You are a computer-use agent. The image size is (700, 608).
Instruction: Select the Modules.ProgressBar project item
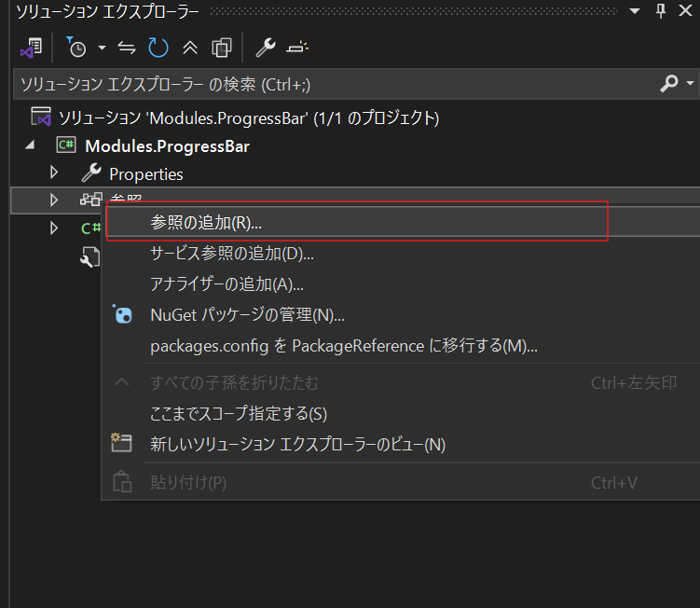pos(168,146)
